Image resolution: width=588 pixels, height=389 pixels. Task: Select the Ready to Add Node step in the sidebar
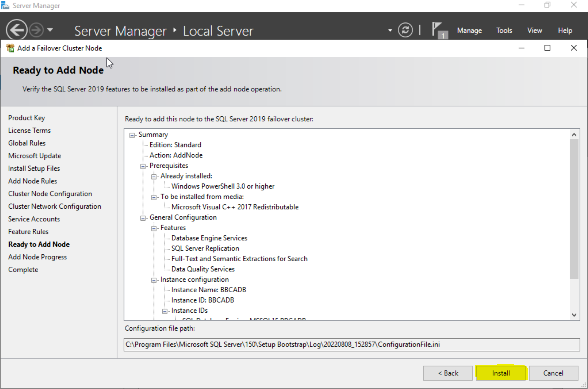click(x=39, y=244)
